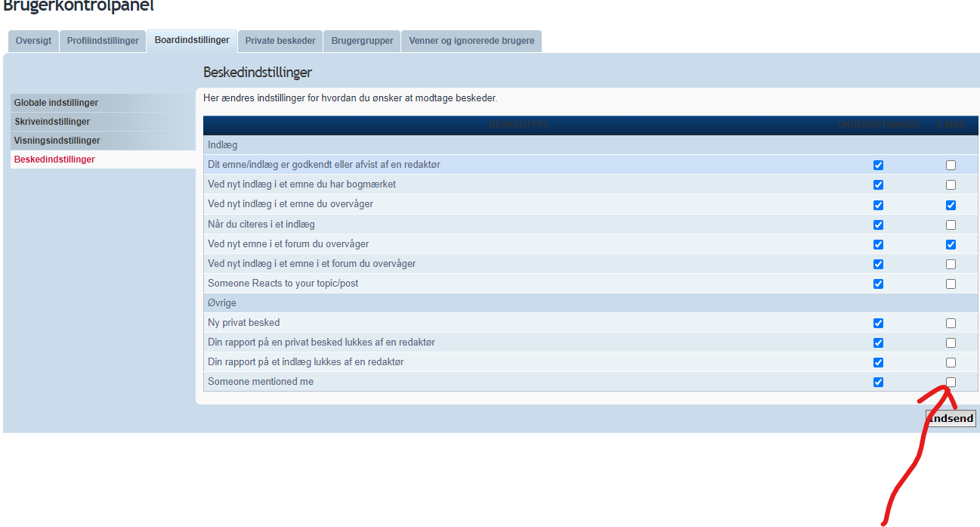This screenshot has height=527, width=980.
Task: Enable e-mail for "Dit emne/indlæg er godkendt" row
Action: (951, 165)
